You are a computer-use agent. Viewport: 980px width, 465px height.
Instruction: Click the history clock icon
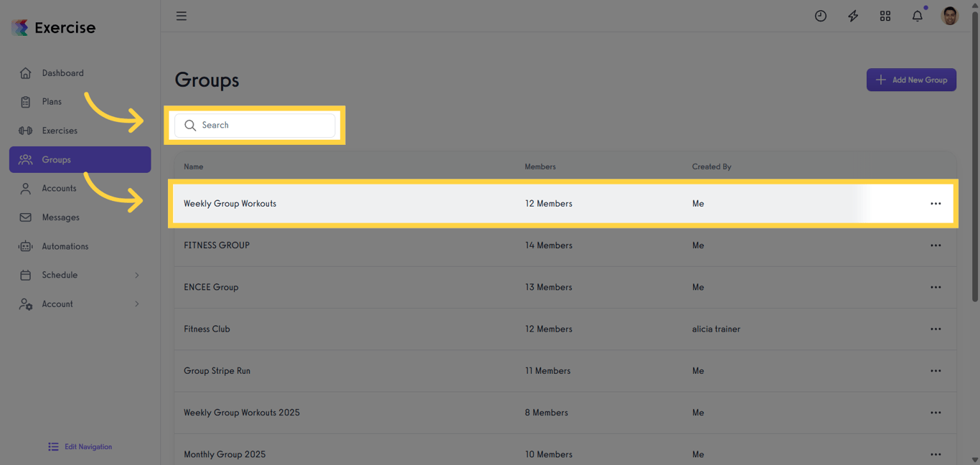click(820, 15)
